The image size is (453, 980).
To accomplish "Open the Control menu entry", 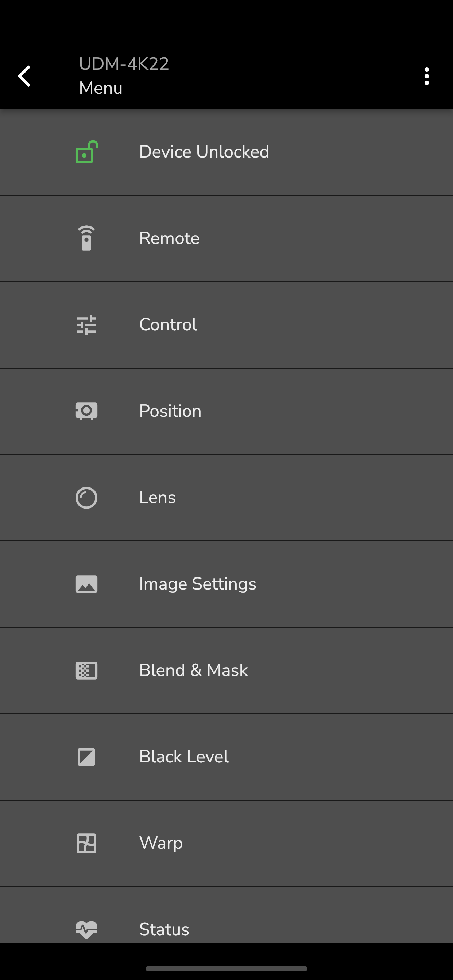I will coord(226,325).
